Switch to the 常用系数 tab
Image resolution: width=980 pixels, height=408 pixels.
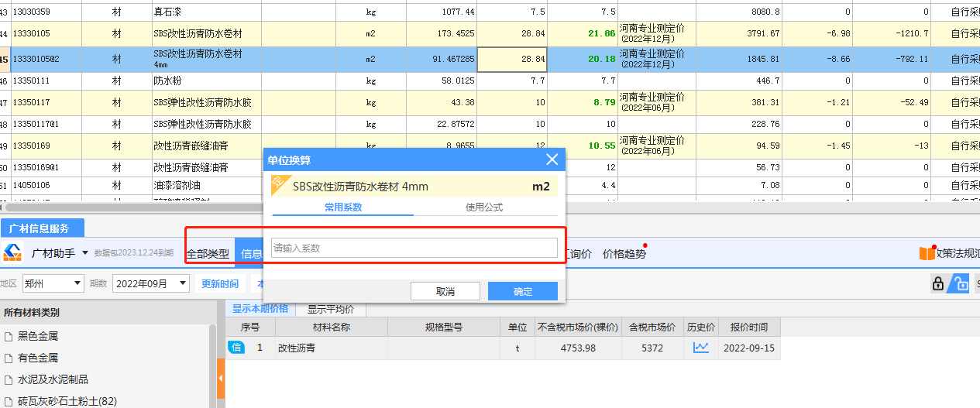pos(343,207)
